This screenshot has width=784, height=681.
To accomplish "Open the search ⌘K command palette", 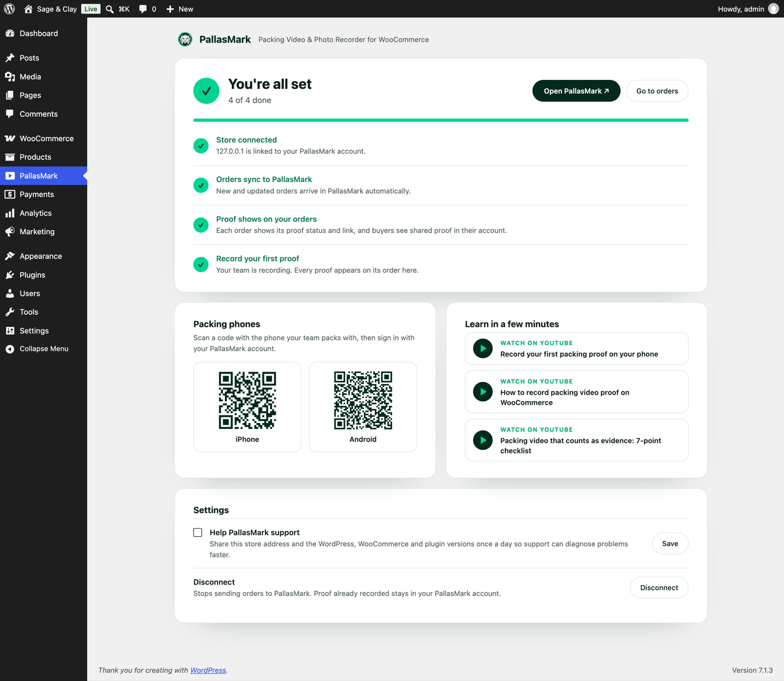I will point(118,9).
